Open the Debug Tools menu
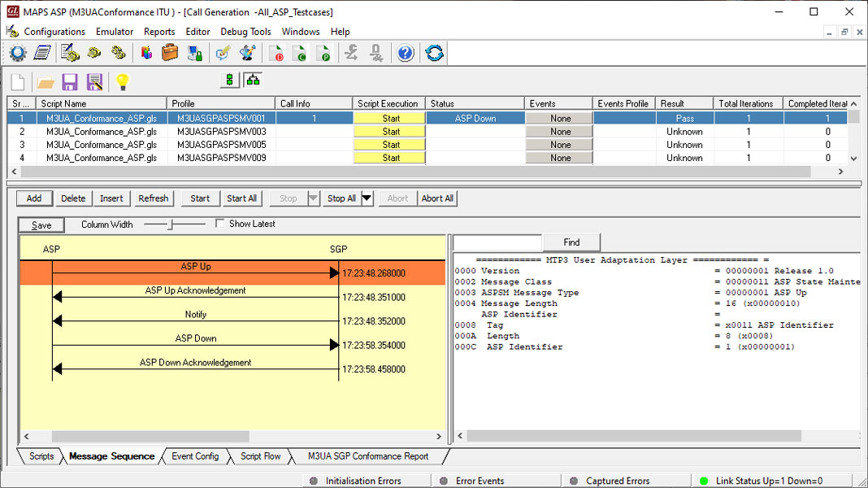The height and width of the screenshot is (488, 868). (245, 32)
